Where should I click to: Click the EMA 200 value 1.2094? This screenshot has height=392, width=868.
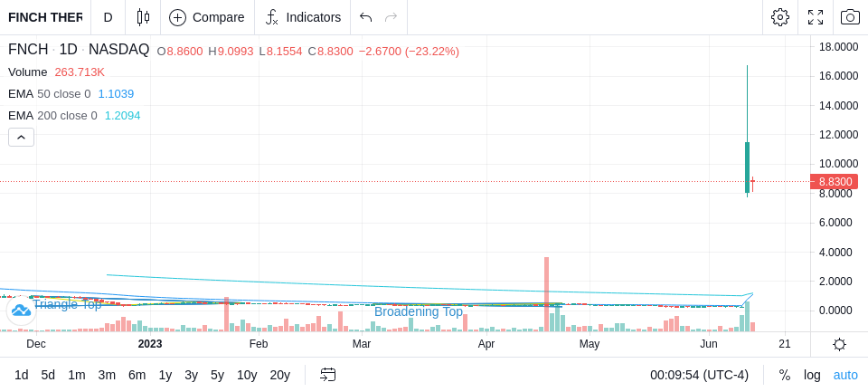(x=123, y=116)
